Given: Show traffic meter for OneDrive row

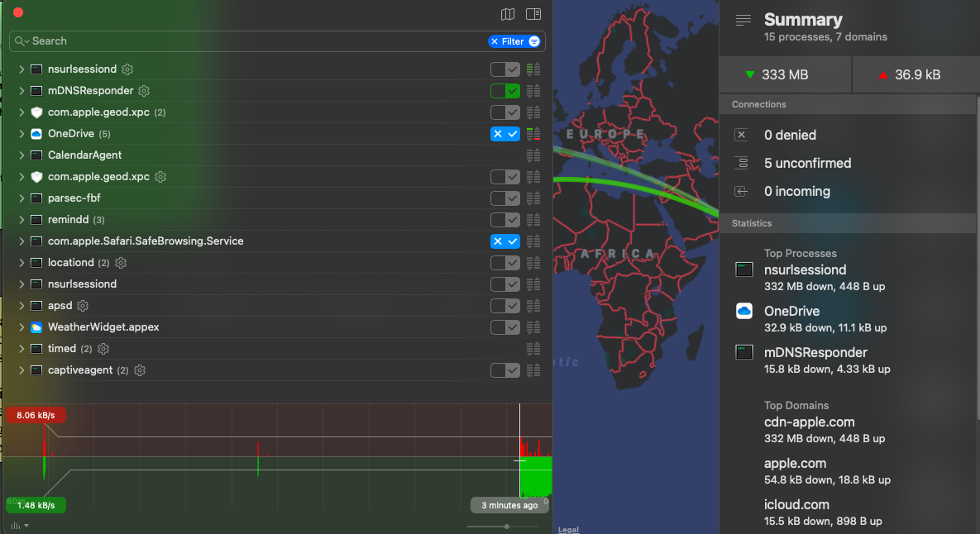Looking at the screenshot, I should pos(533,134).
